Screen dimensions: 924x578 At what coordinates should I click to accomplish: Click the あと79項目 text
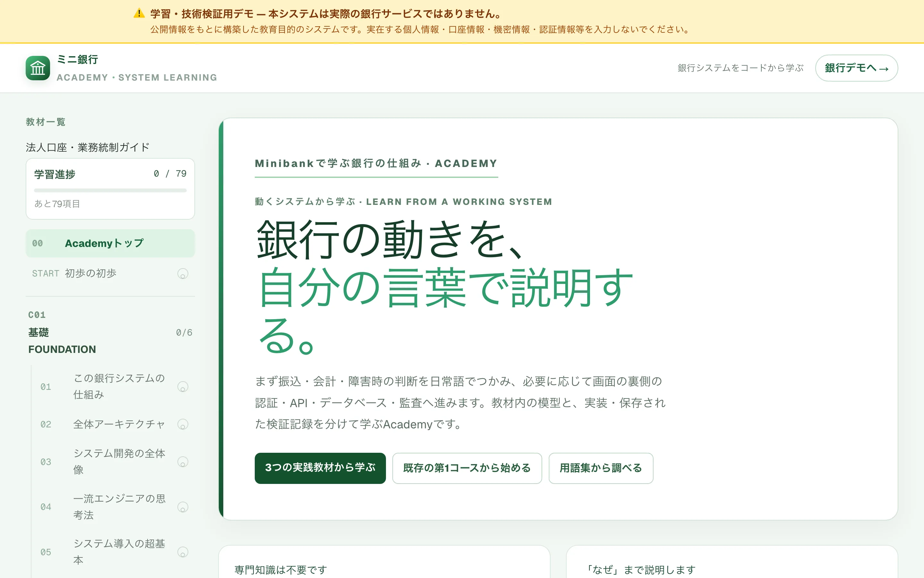point(57,204)
